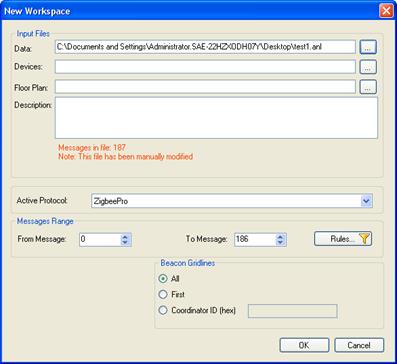Click the 'Messages in file: 187' text
This screenshot has width=397, height=364.
click(x=92, y=147)
